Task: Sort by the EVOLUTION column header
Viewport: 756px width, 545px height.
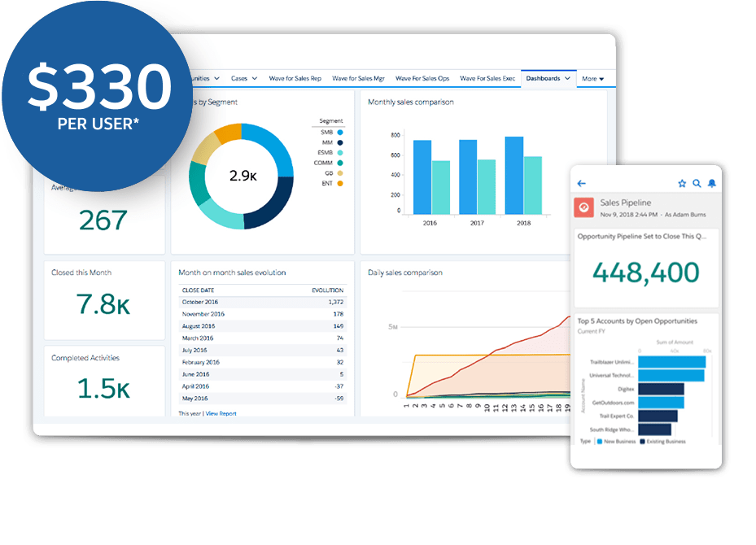Action: point(327,290)
